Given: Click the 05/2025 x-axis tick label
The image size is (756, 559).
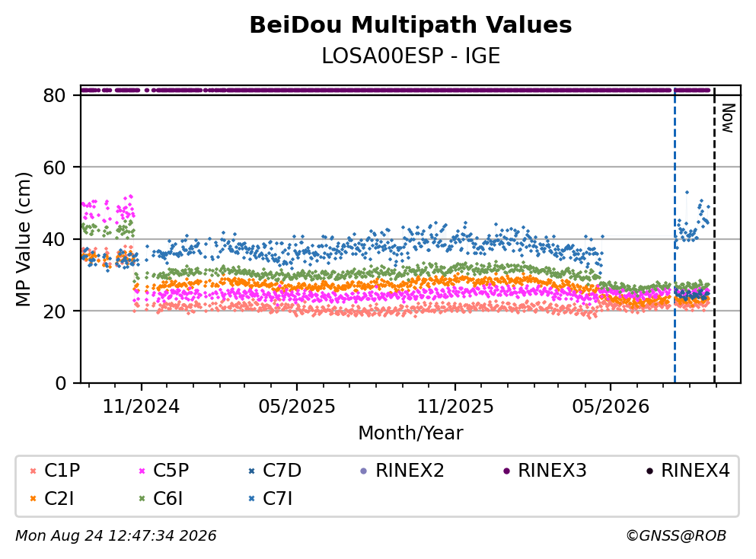Looking at the screenshot, I should point(296,407).
